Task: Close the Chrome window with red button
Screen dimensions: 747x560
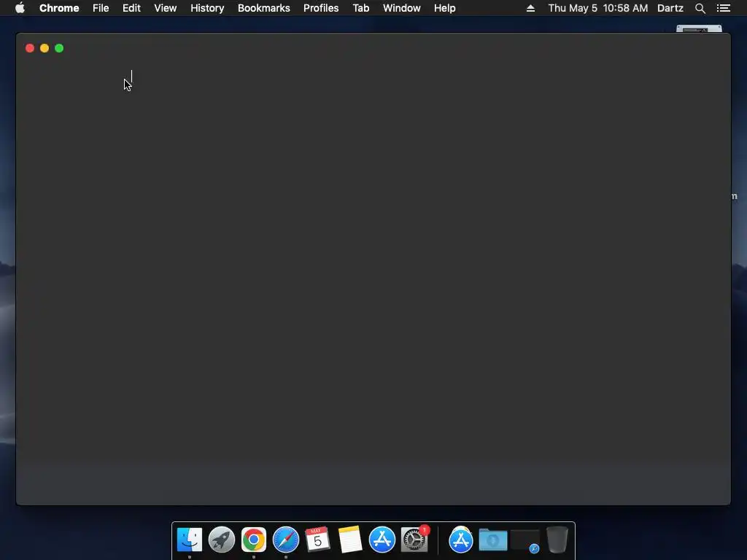Action: coord(29,48)
